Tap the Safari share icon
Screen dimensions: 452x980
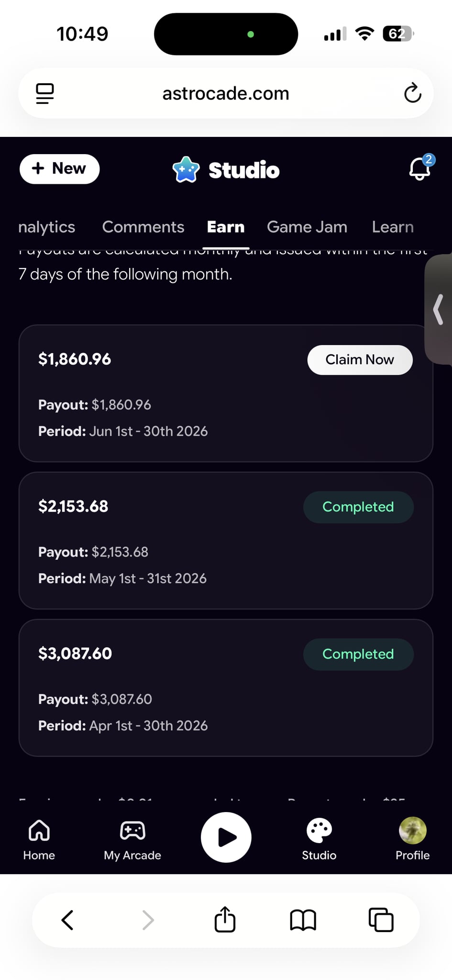225,919
